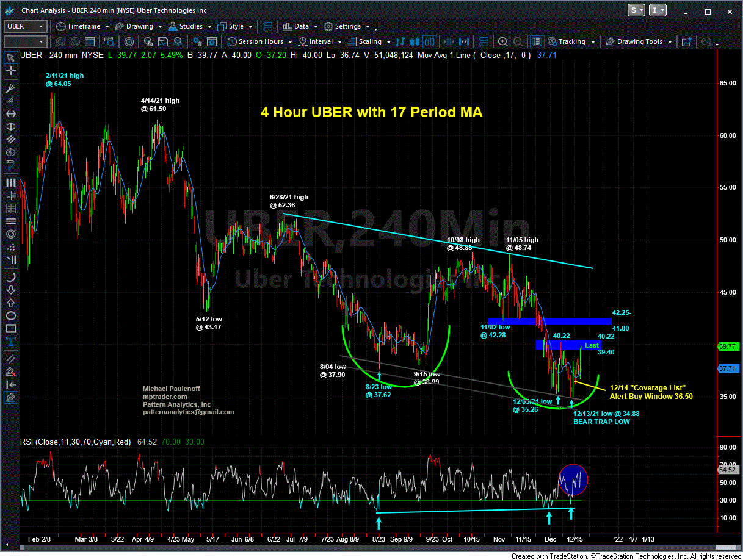Click the '5/12 low @ 43.17' annotation
743x560 pixels.
pyautogui.click(x=208, y=323)
